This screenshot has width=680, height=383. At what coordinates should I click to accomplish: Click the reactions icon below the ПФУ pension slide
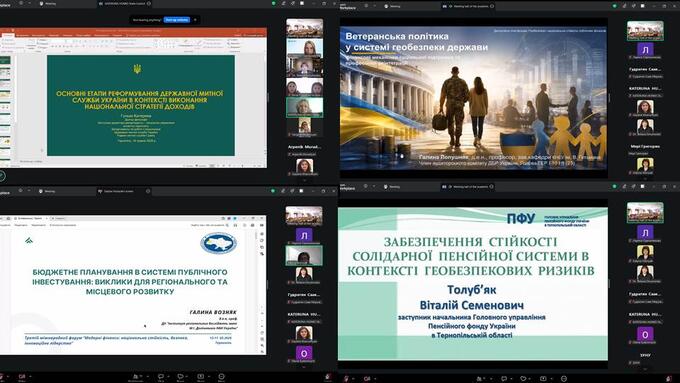(x=523, y=379)
